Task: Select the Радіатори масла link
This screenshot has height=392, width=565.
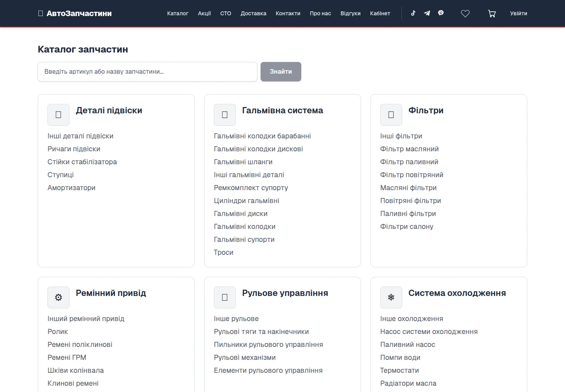Action: (408, 383)
